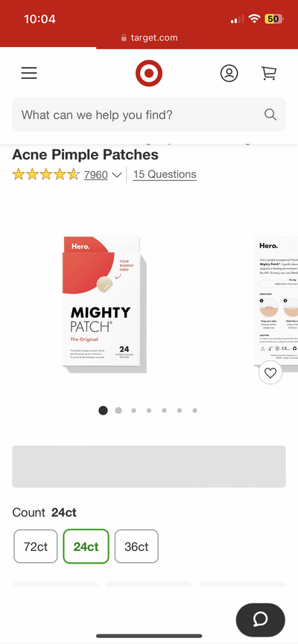
Task: Expand the ratings chevron next to 7960
Action: [x=117, y=175]
